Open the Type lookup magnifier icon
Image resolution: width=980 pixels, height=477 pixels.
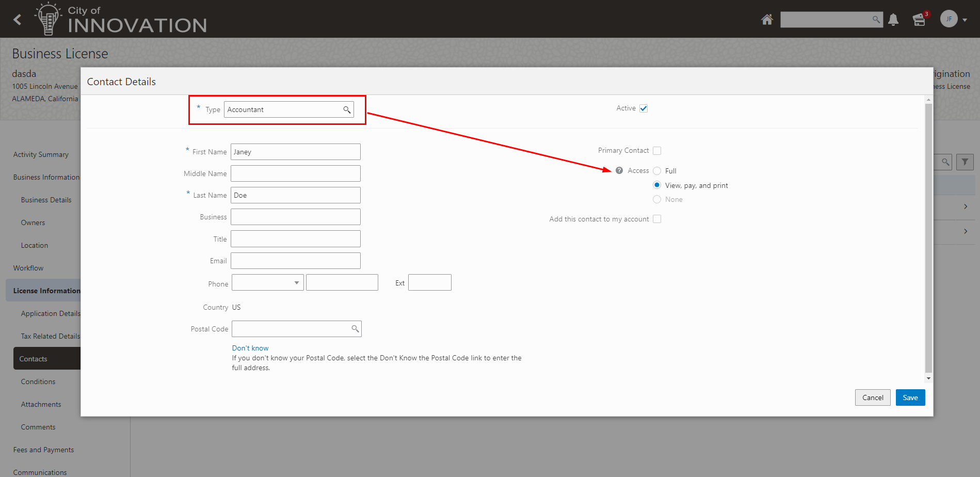click(x=347, y=109)
